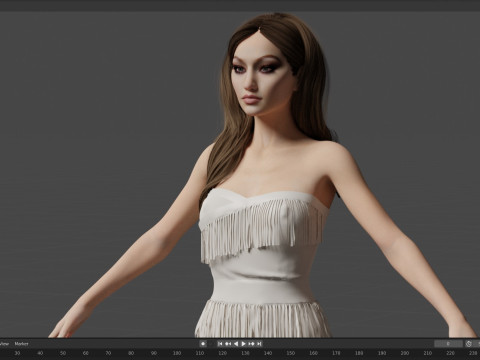Click frame 100 on the timeline ruler
This screenshot has height=360, width=480.
pos(177,353)
